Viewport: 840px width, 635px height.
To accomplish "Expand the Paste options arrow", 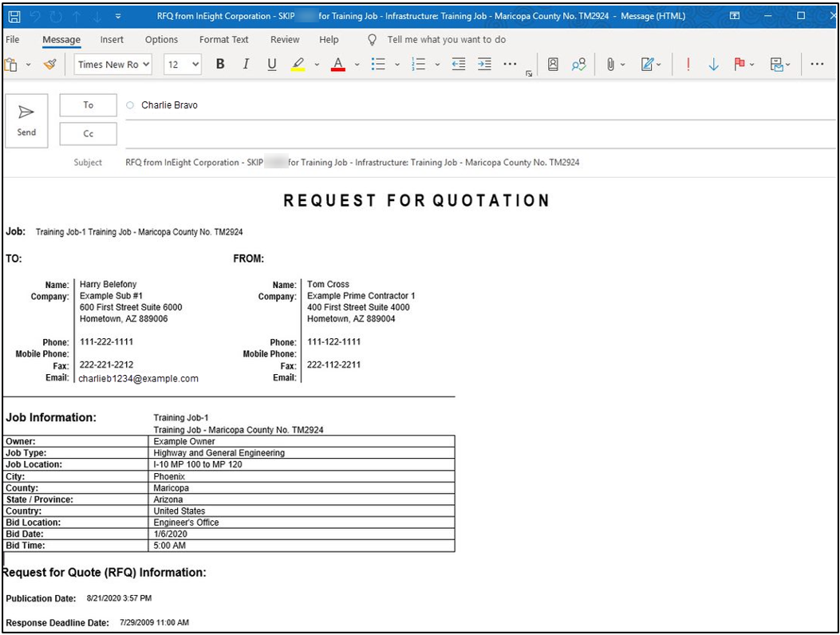I will pos(29,65).
